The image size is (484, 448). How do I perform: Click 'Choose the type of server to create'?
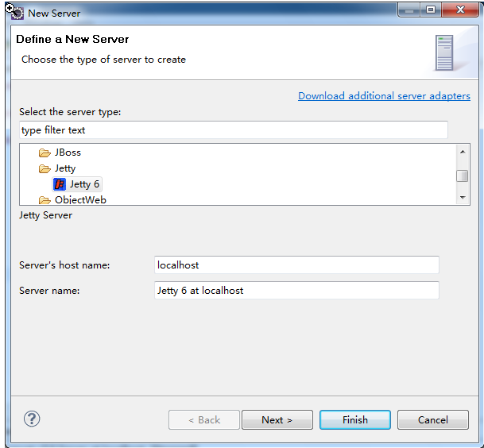coord(103,60)
